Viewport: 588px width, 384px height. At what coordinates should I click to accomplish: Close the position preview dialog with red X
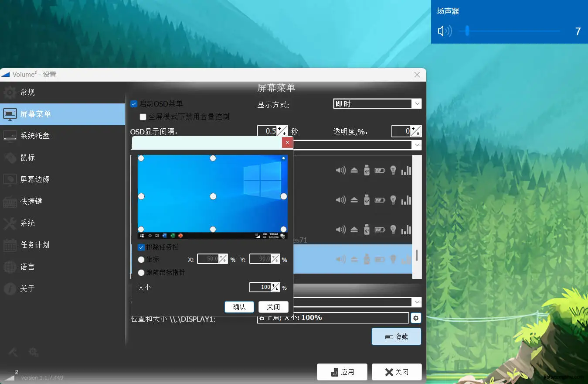pyautogui.click(x=287, y=142)
